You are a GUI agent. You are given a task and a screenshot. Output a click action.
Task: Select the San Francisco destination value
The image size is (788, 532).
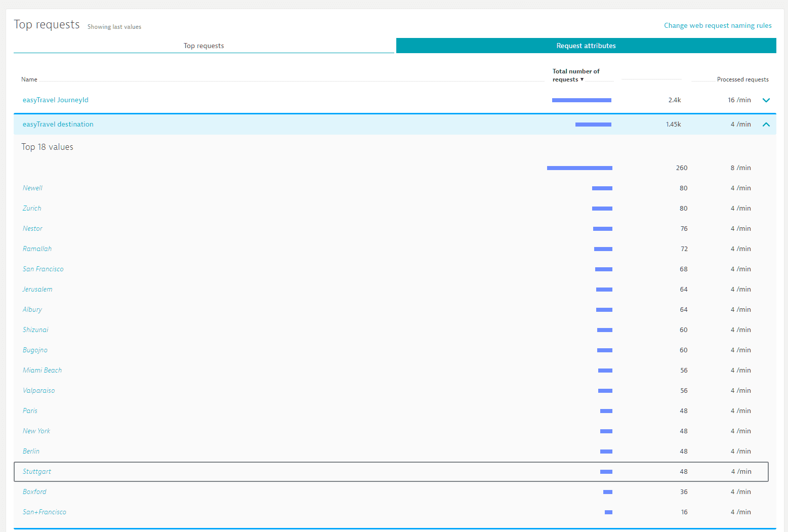point(43,269)
